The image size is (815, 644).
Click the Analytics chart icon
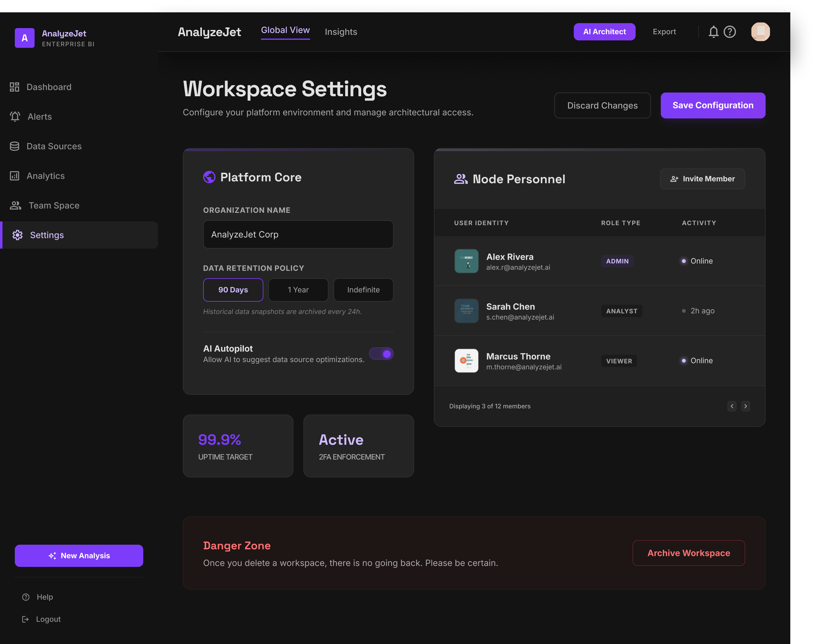point(14,176)
